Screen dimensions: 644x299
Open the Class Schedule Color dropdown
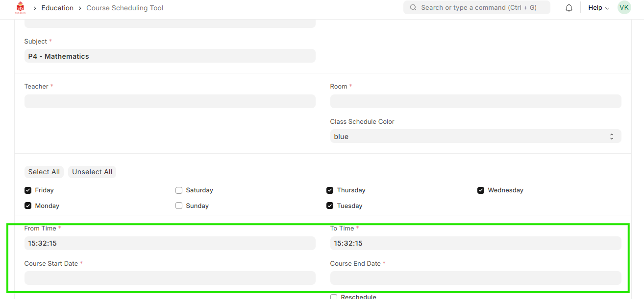click(x=475, y=137)
